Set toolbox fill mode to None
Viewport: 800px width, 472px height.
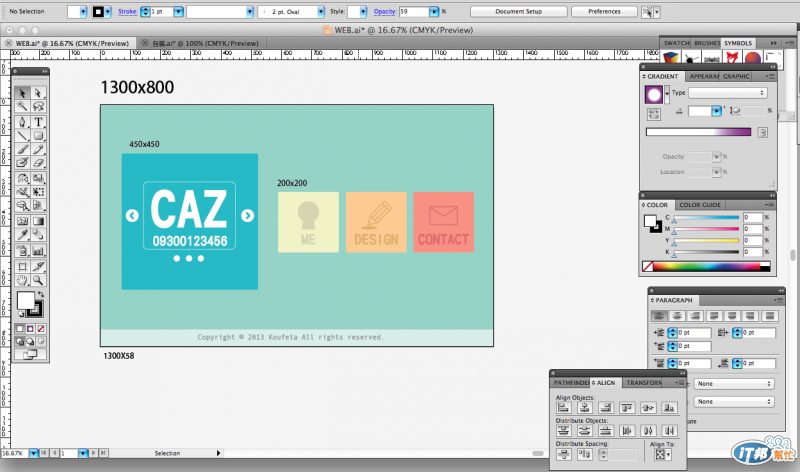41,329
